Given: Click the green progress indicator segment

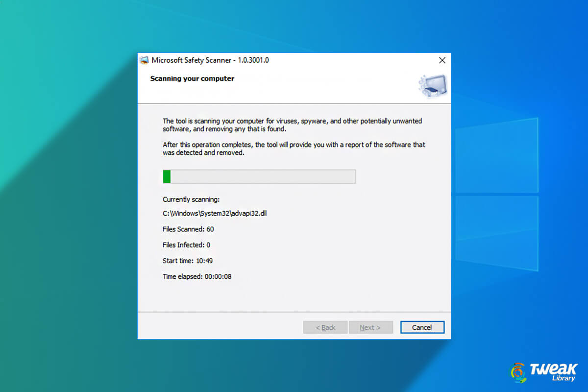Looking at the screenshot, I should pos(167,176).
